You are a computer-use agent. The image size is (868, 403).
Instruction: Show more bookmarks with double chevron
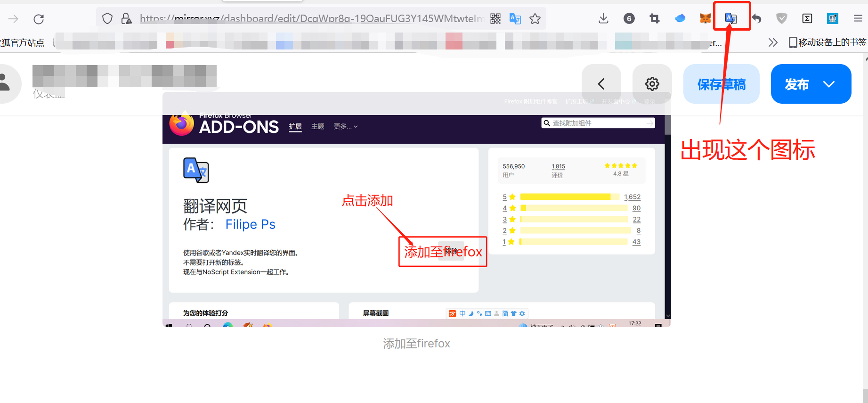coord(773,42)
